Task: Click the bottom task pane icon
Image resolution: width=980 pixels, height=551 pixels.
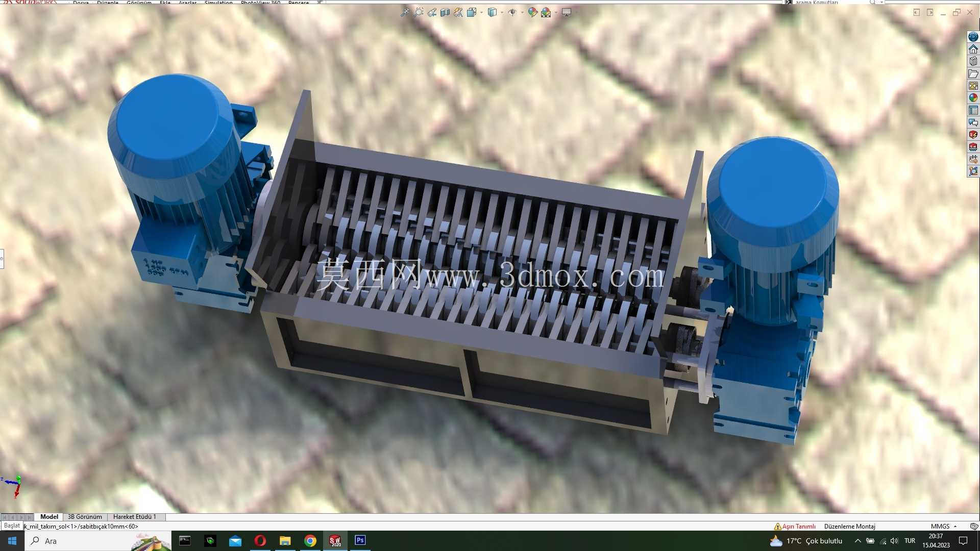Action: [973, 171]
